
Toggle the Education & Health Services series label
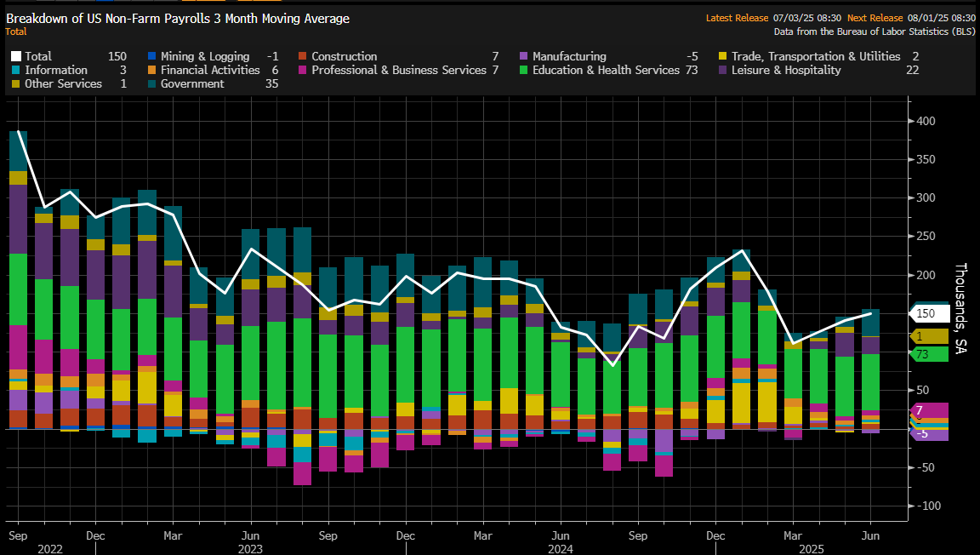[x=606, y=71]
